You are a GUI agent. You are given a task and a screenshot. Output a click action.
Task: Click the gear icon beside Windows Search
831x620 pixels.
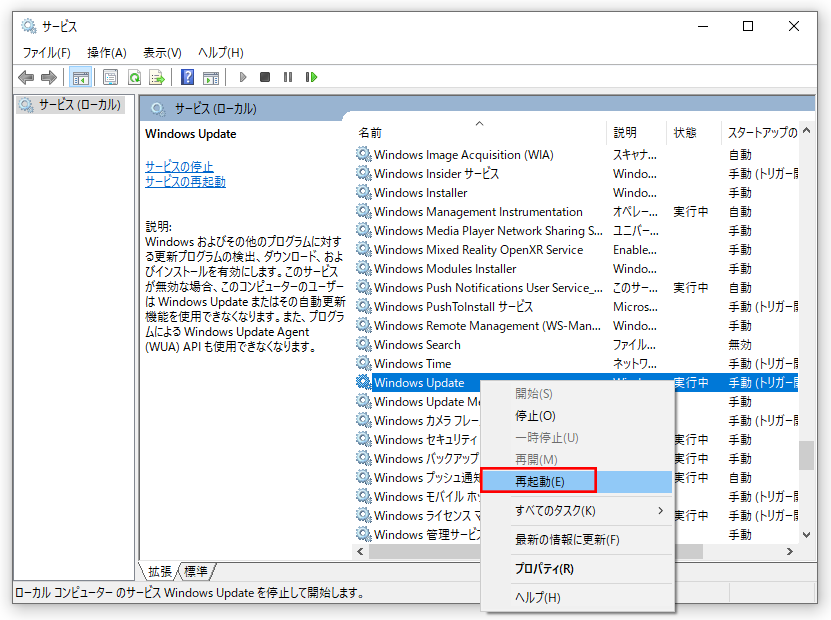[x=364, y=344]
